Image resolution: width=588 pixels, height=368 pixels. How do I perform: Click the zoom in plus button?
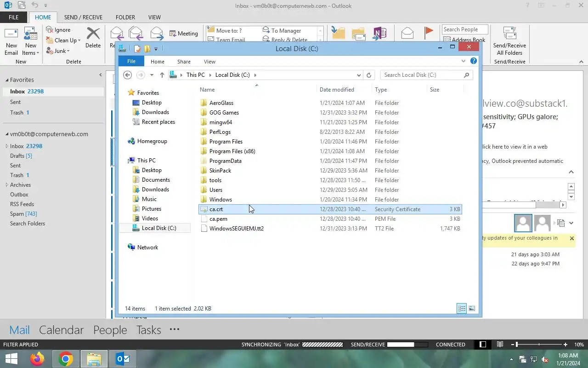coord(565,345)
